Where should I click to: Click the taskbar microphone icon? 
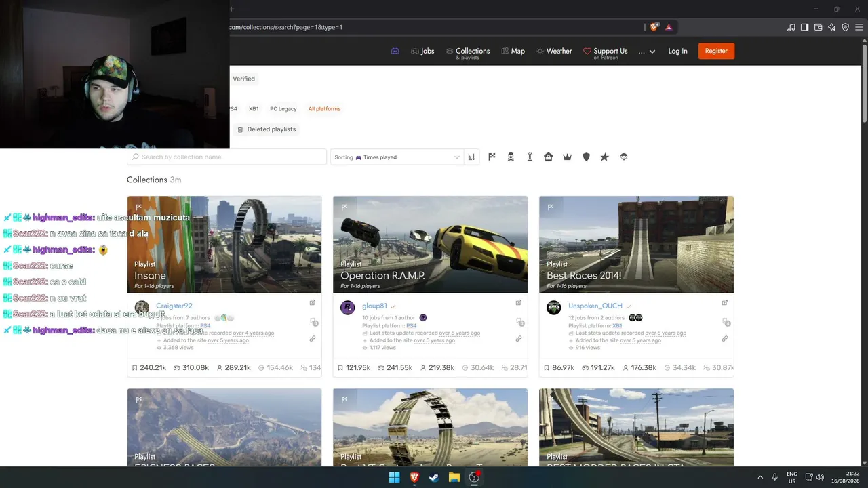774,477
